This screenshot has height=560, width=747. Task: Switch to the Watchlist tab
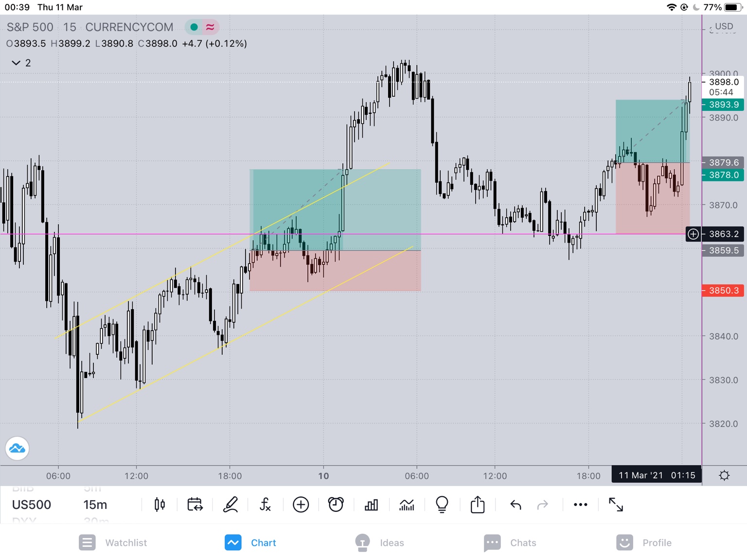tap(113, 542)
